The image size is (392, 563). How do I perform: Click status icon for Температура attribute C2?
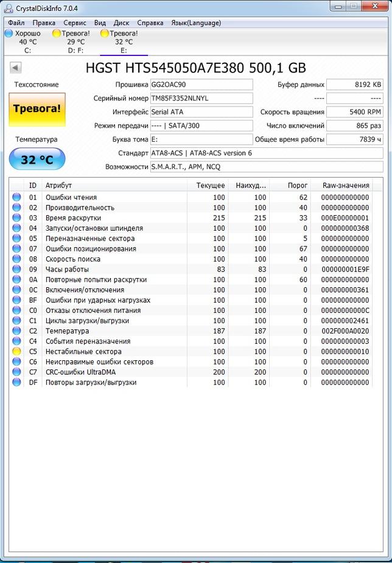16,330
